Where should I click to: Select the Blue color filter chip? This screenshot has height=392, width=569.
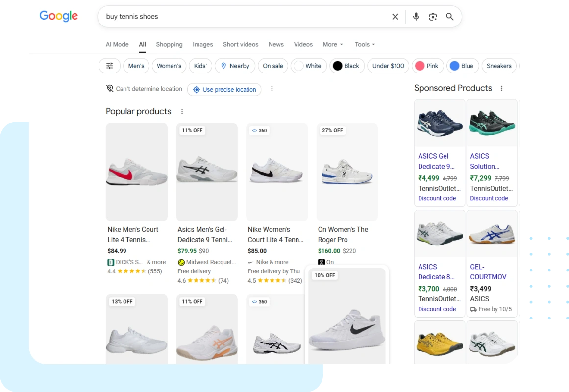click(463, 66)
